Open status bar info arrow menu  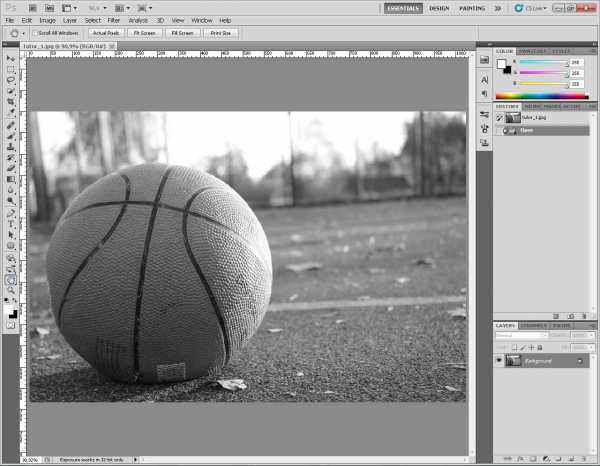(135, 459)
